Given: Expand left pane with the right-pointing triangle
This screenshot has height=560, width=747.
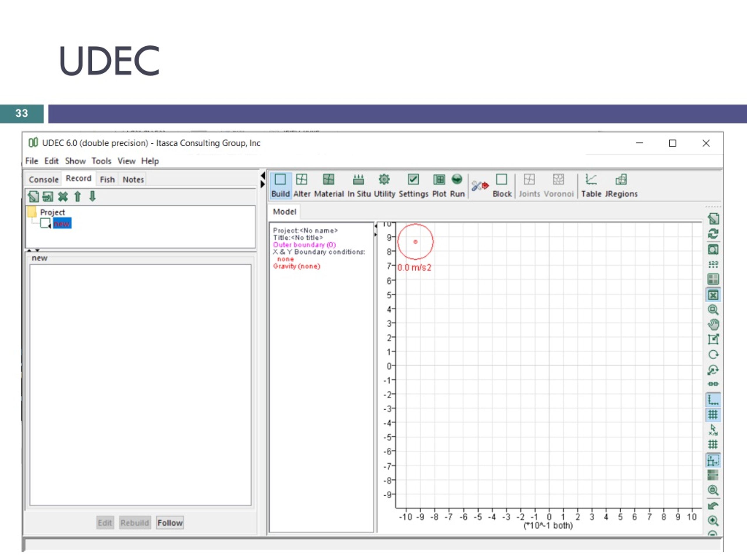Looking at the screenshot, I should click(x=263, y=184).
